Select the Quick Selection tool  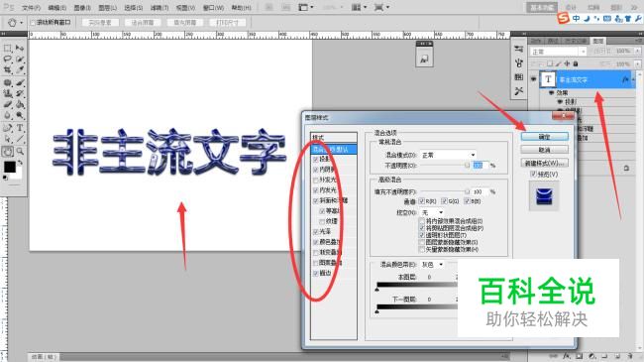20,60
